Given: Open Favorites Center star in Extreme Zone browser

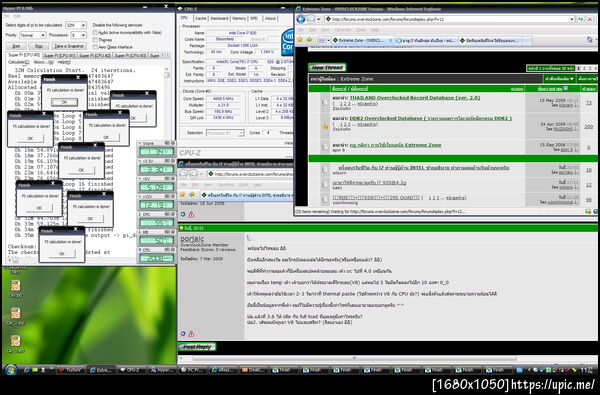Looking at the screenshot, I should click(x=300, y=40).
